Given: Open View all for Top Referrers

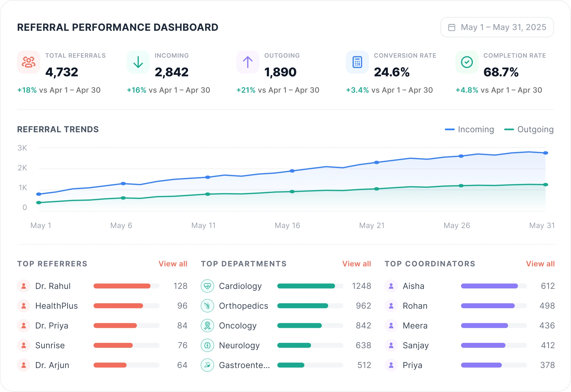Looking at the screenshot, I should click(x=173, y=264).
